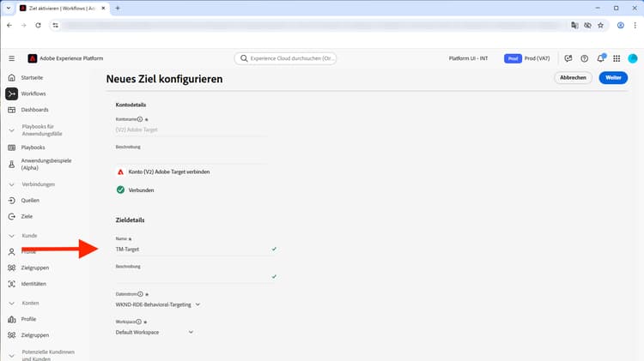The width and height of the screenshot is (644, 361).
Task: Click the Weiter button
Action: pyautogui.click(x=613, y=77)
